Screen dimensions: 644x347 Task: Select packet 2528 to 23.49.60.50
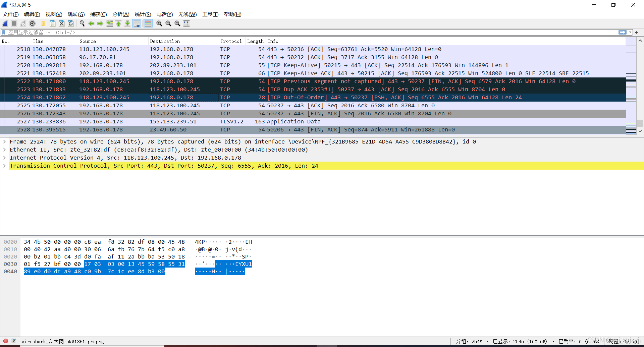(x=313, y=129)
